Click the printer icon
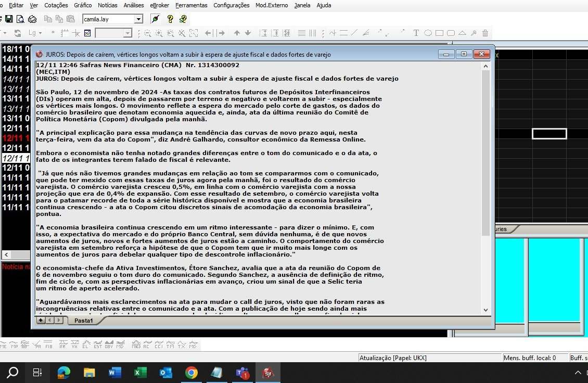The image size is (588, 383). (x=32, y=19)
